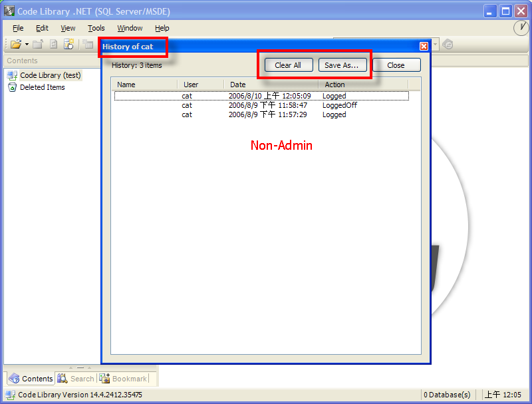Click the round logo icon at menu bar right

[521, 28]
